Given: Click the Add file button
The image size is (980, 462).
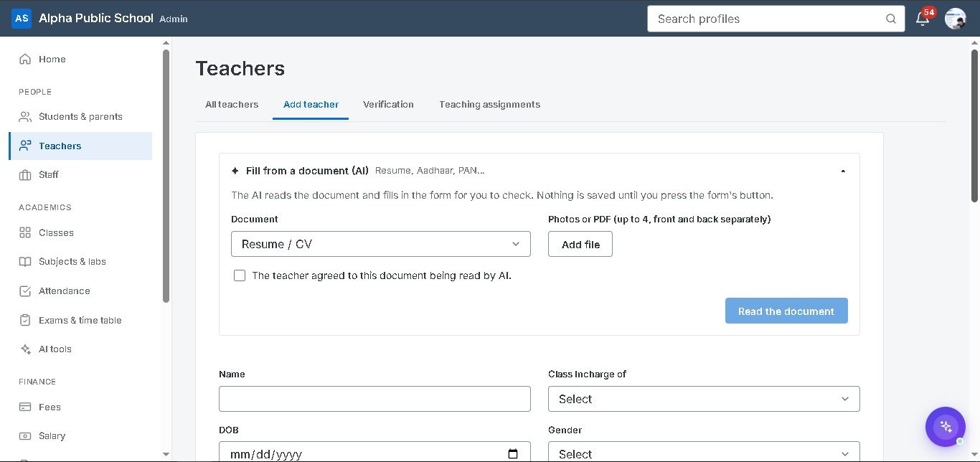Looking at the screenshot, I should pyautogui.click(x=580, y=244).
